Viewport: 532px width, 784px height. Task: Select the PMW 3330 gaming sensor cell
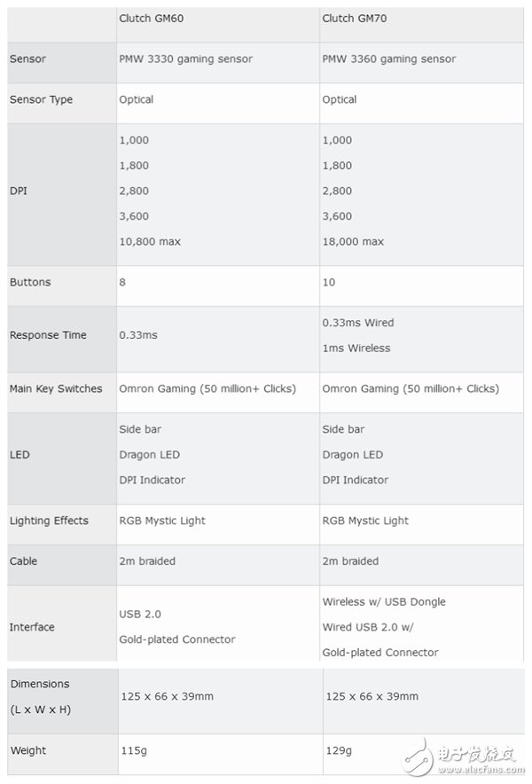tap(185, 59)
